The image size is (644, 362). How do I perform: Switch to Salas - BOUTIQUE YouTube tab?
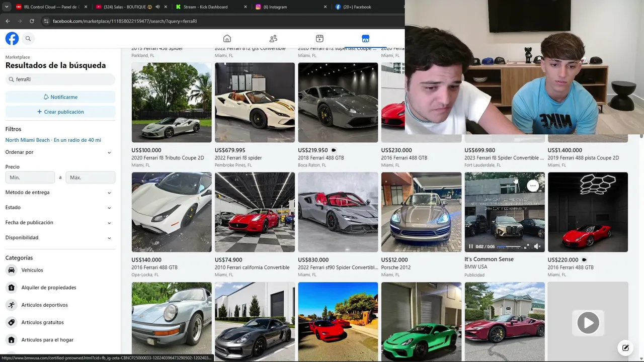click(130, 7)
